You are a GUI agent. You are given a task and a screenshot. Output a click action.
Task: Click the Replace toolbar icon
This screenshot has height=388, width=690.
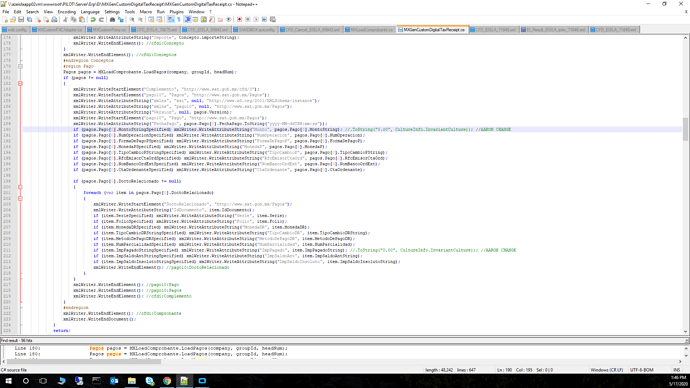click(x=121, y=19)
